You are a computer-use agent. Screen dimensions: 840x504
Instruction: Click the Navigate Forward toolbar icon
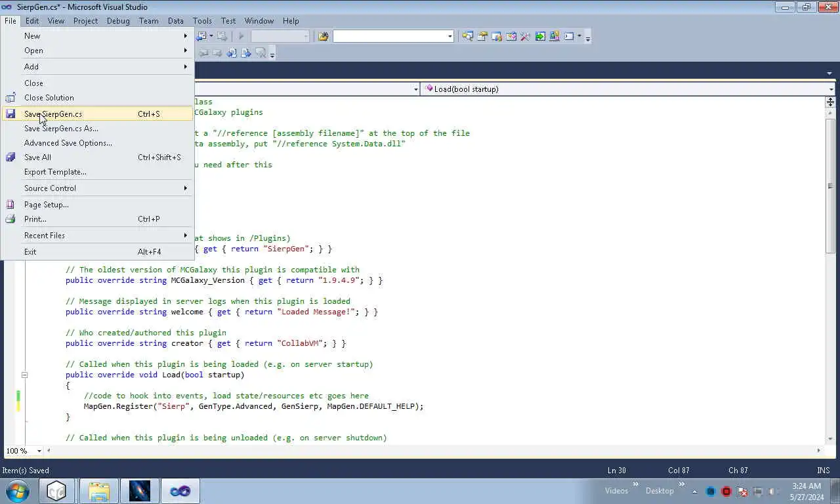pos(222,36)
